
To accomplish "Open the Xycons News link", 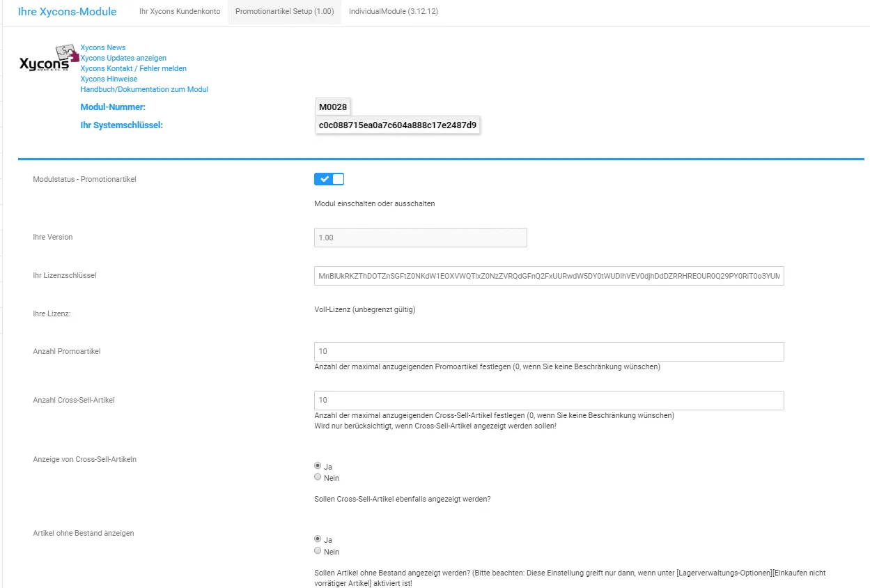I will [x=103, y=47].
